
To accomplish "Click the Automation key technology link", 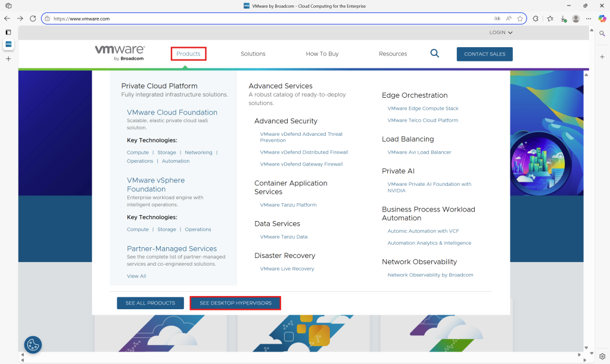I will (x=176, y=161).
